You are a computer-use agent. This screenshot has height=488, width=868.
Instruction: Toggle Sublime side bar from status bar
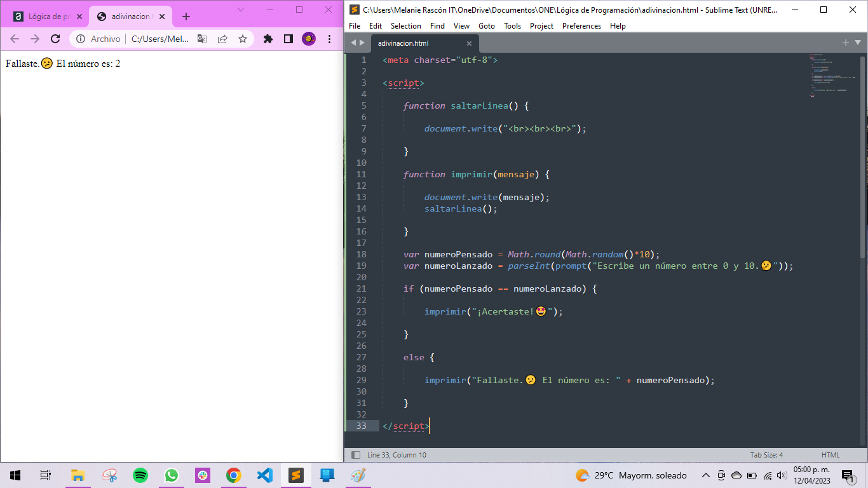tap(356, 455)
